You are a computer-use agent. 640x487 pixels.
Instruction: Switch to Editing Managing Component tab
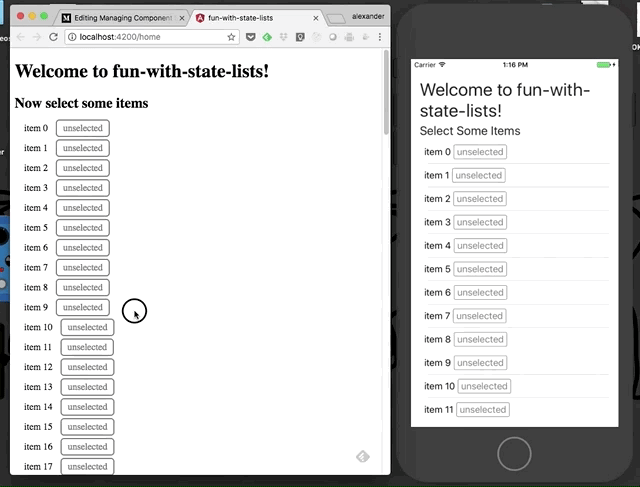pyautogui.click(x=118, y=18)
